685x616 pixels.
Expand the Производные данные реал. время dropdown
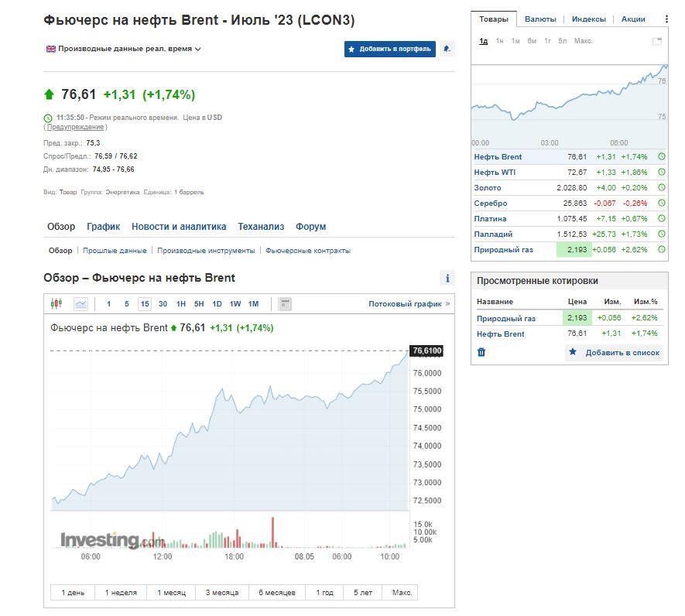pyautogui.click(x=124, y=49)
